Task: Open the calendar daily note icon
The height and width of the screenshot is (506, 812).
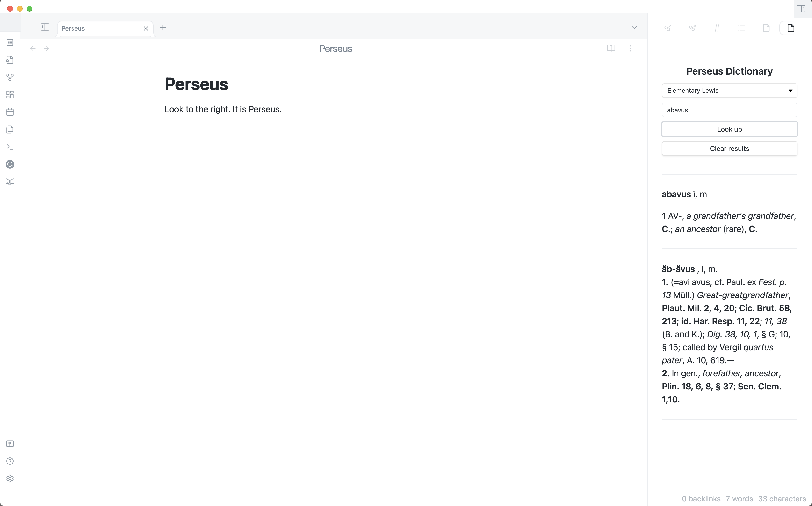Action: (x=10, y=112)
